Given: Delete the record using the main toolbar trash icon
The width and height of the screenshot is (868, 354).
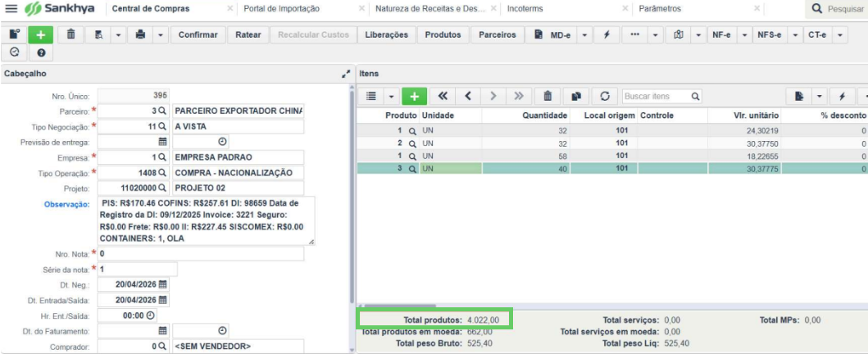Looking at the screenshot, I should pyautogui.click(x=70, y=35).
